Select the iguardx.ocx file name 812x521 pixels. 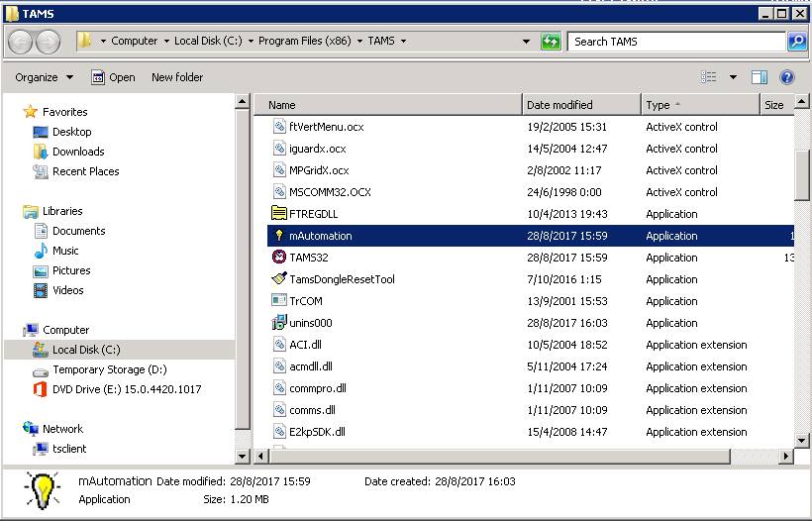point(318,149)
